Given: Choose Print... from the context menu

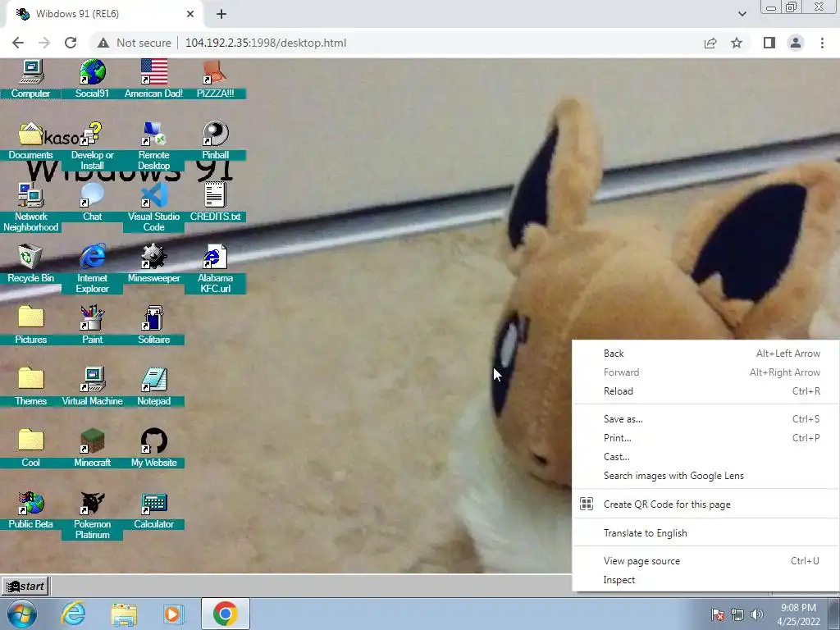Looking at the screenshot, I should click(705, 438).
